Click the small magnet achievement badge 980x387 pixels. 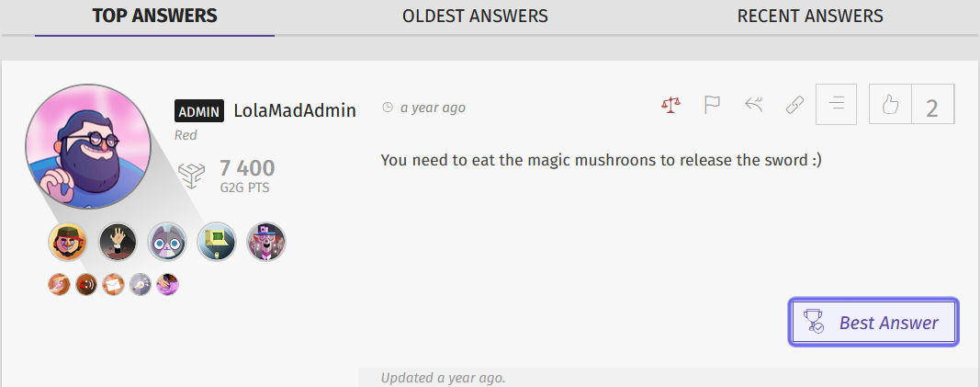[x=86, y=285]
